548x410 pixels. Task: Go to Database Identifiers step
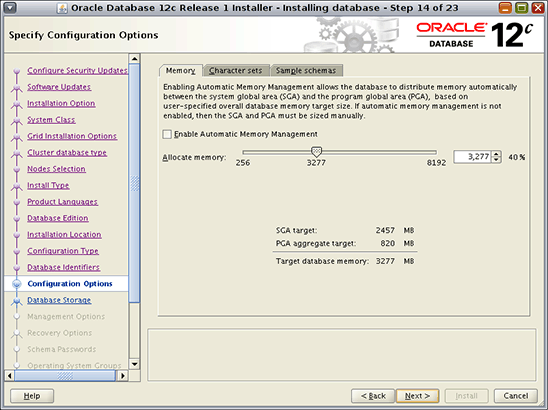point(64,267)
